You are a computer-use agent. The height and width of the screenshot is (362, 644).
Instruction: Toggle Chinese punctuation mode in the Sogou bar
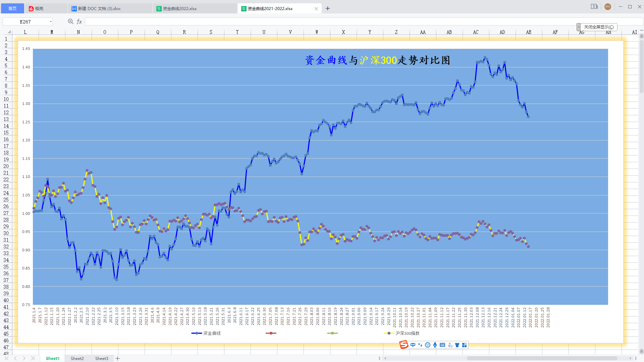420,345
